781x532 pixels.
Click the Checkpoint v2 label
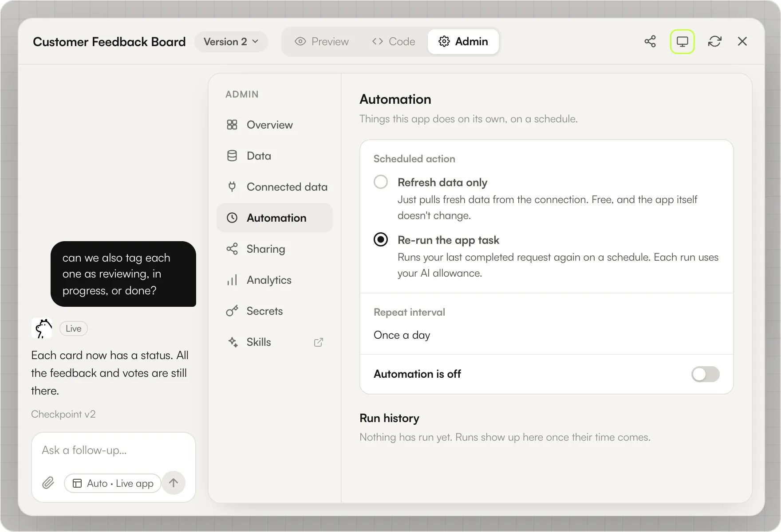tap(63, 414)
